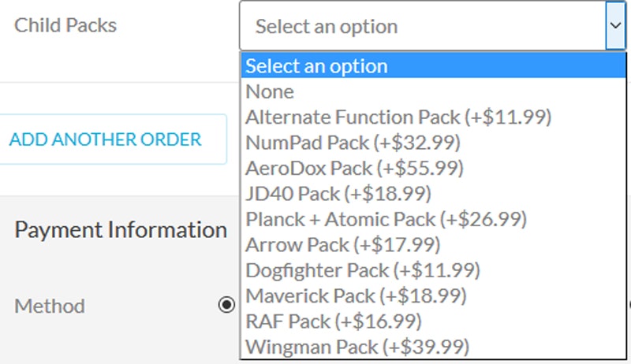Choose RAF Pack (+$16.99)
631x364 pixels.
click(x=334, y=321)
